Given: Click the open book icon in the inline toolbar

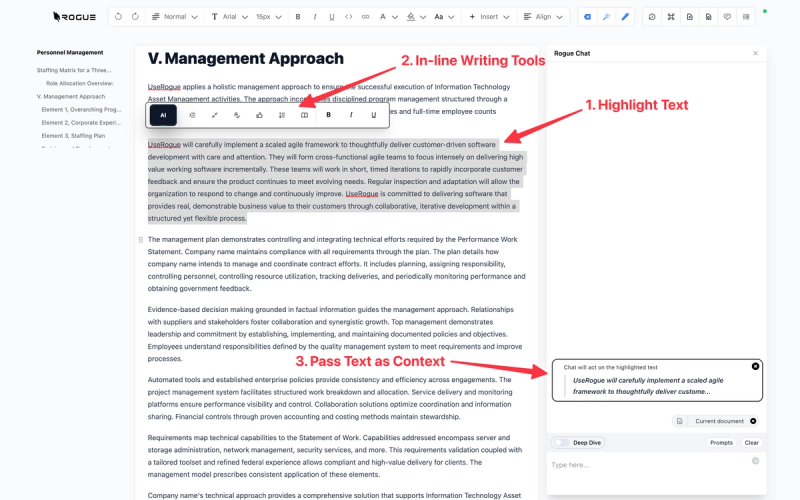Looking at the screenshot, I should point(304,115).
